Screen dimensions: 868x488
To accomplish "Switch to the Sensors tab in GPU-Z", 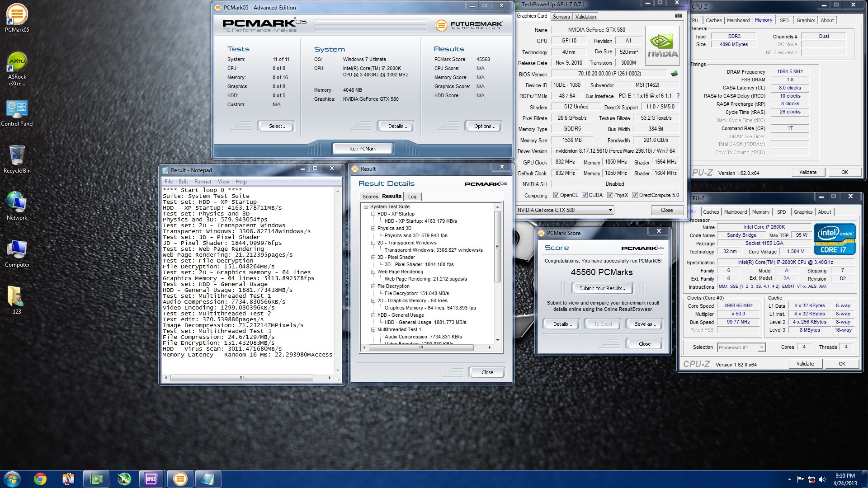I will click(x=561, y=17).
